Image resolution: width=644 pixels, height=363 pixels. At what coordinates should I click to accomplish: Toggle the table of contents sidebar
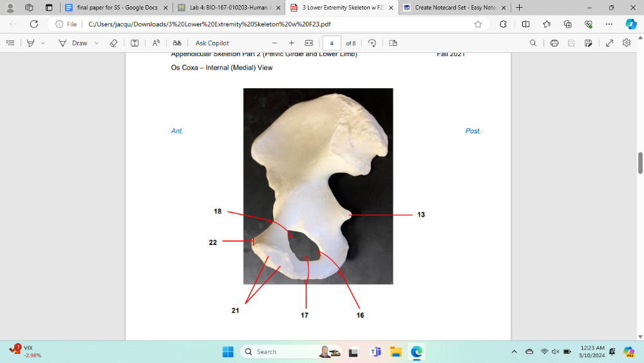(x=10, y=43)
